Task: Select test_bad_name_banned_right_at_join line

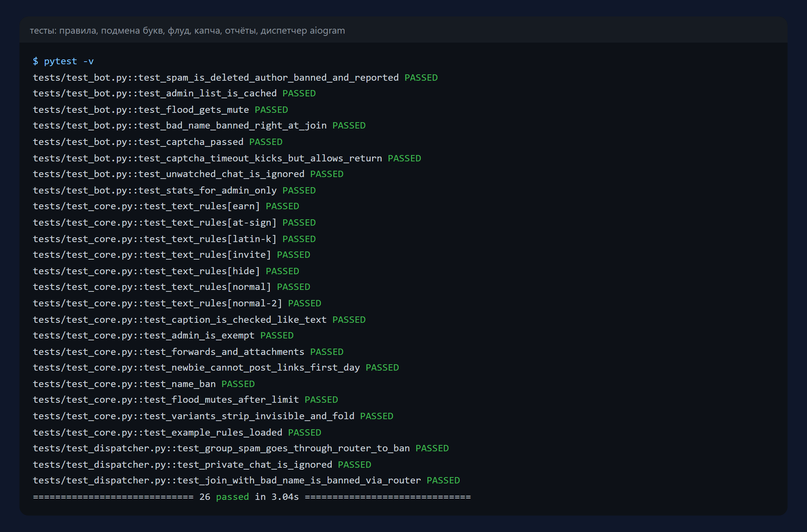Action: point(199,126)
